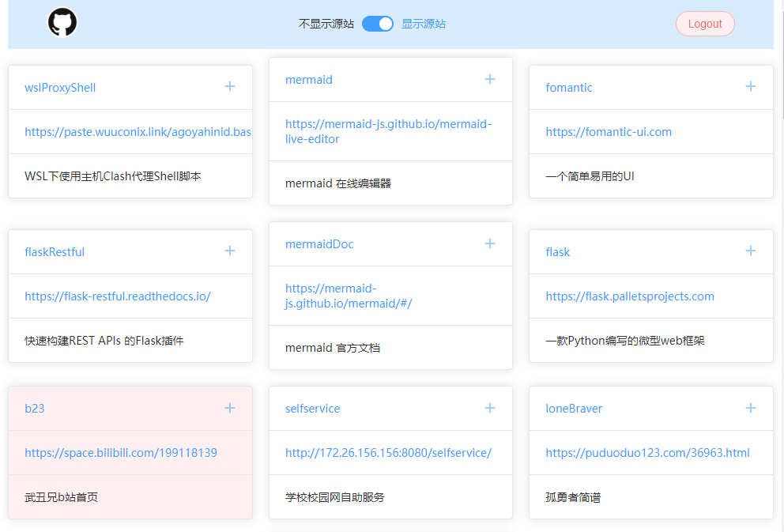Select the 不显示源站 label

click(x=326, y=24)
